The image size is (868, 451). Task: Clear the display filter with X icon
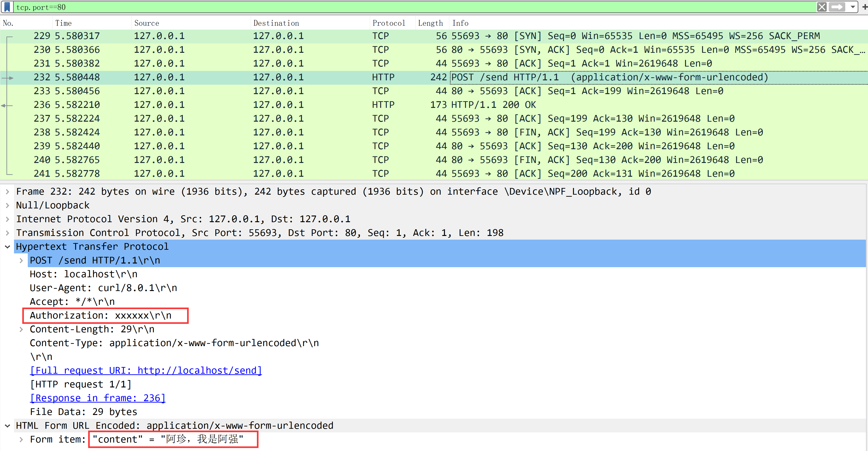click(x=821, y=7)
